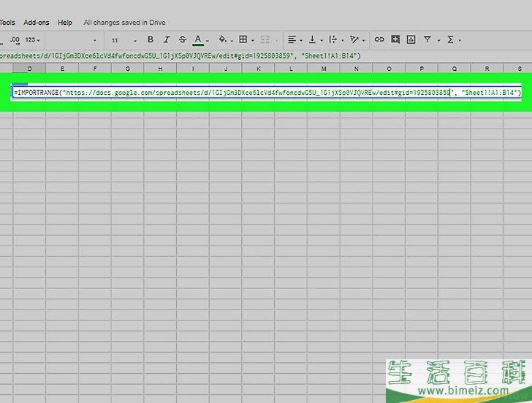Open the Add-ons menu
Viewport: 532px width, 403px height.
point(36,23)
